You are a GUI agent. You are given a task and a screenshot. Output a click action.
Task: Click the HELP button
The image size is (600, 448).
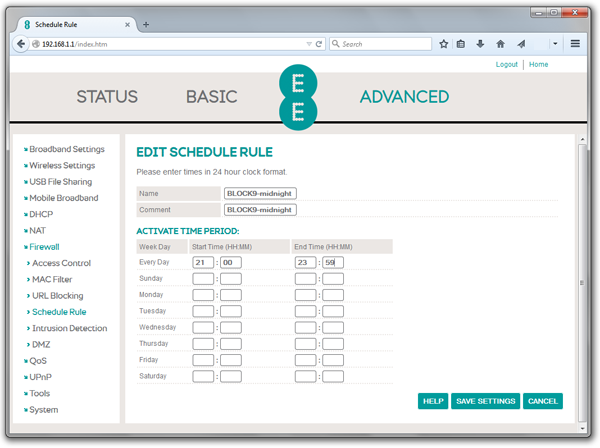point(433,401)
